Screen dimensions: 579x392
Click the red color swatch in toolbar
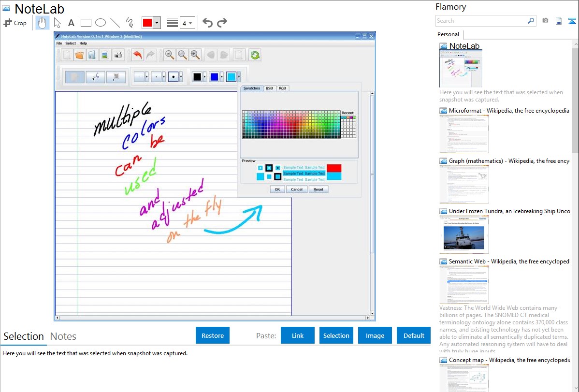pyautogui.click(x=147, y=23)
